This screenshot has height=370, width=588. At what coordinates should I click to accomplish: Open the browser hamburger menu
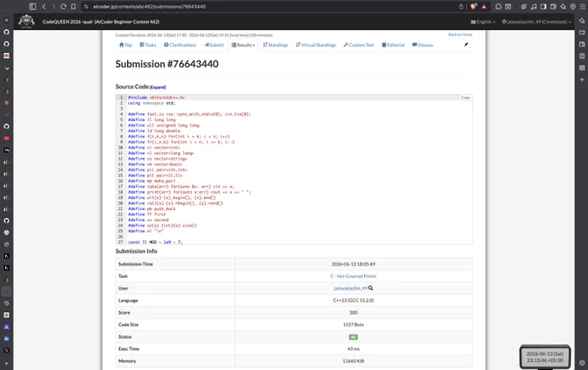click(x=582, y=6)
